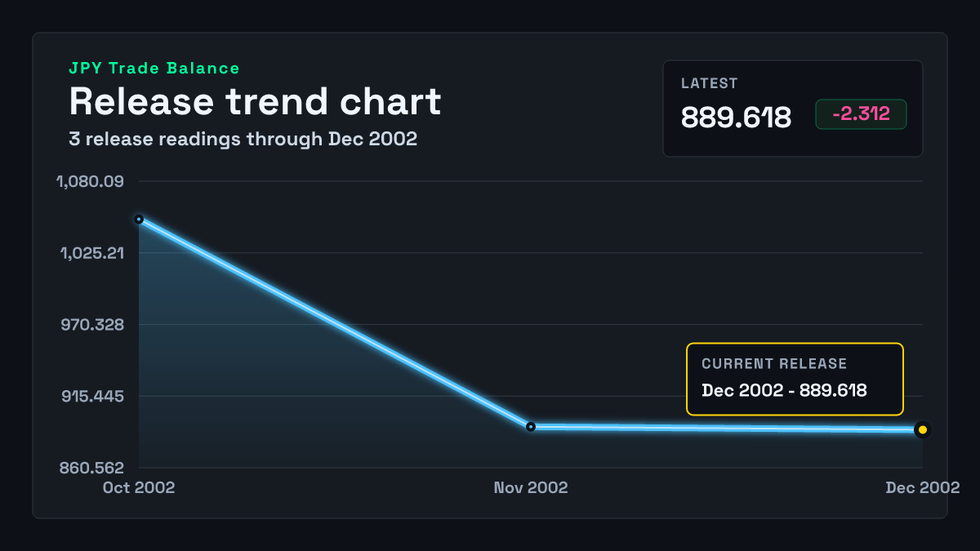Click the Oct 2002 x-axis label
Viewport: 980px width, 551px height.
(x=139, y=487)
